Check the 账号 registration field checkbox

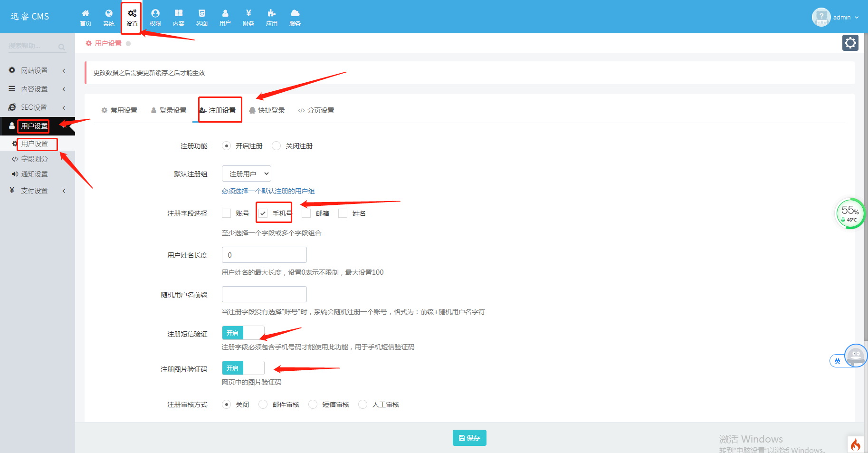[x=227, y=213]
